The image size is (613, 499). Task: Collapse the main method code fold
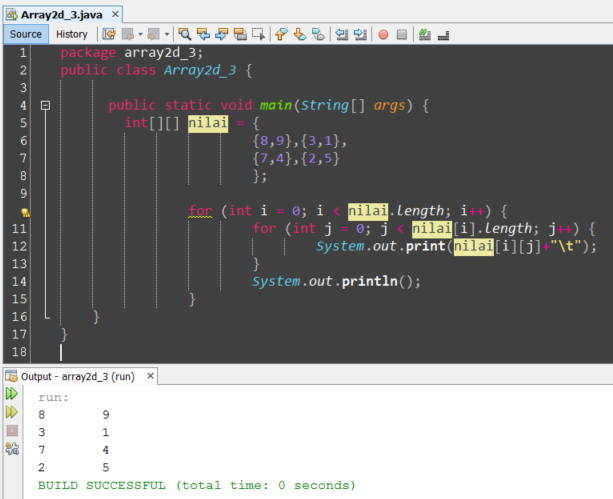45,105
